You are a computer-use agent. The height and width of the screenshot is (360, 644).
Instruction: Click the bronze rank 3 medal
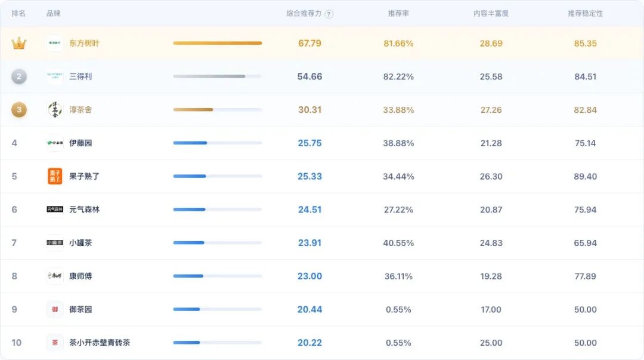19,110
